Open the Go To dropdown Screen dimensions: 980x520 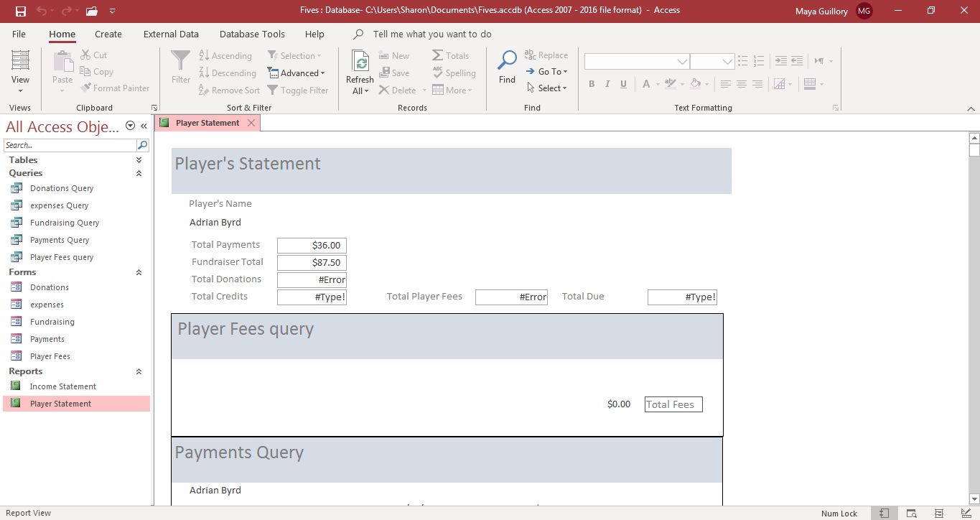(x=547, y=71)
